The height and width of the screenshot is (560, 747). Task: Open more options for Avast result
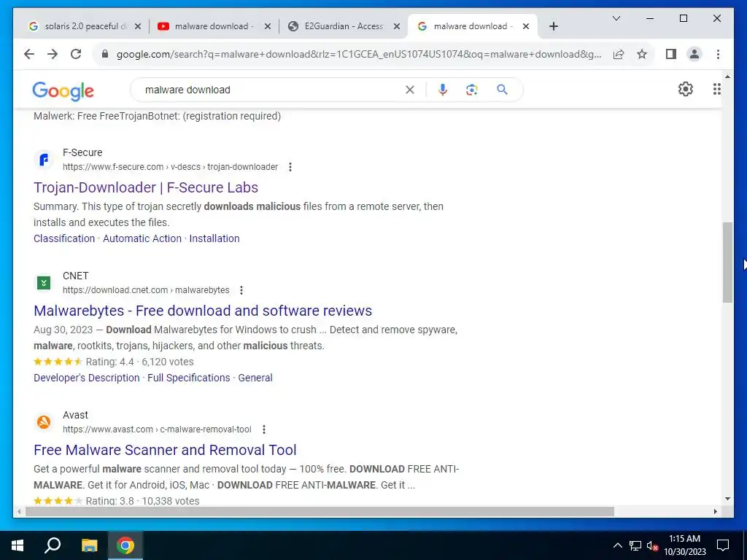(x=264, y=429)
